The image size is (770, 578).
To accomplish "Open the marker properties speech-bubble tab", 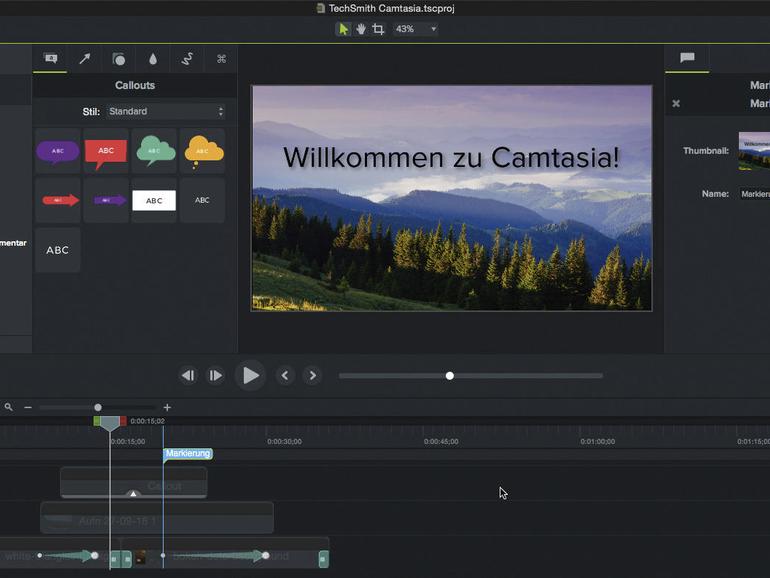I will (x=687, y=58).
